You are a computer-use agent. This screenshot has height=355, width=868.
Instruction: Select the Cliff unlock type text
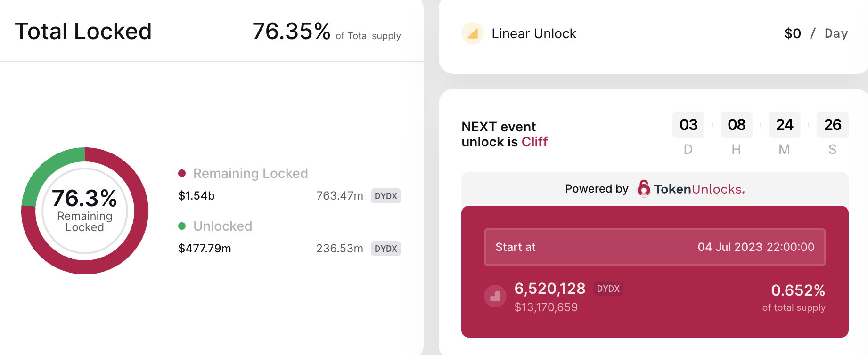(x=534, y=142)
